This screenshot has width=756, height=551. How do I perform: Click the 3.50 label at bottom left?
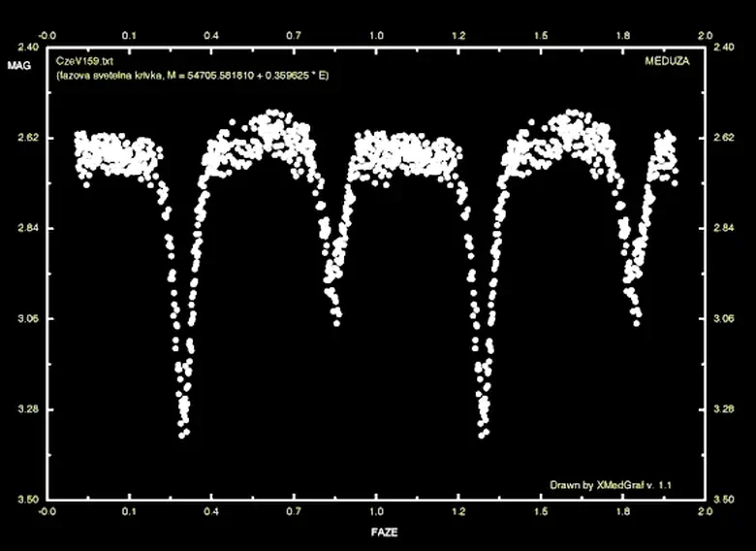28,500
